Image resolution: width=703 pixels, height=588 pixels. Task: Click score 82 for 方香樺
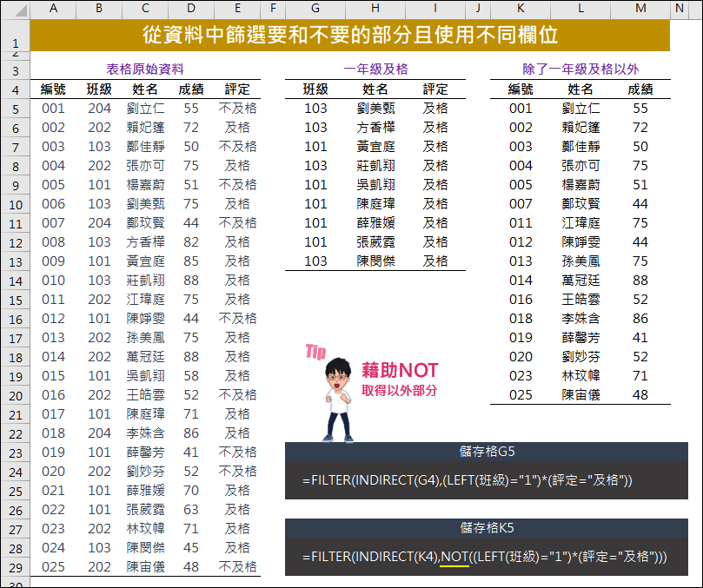point(191,242)
